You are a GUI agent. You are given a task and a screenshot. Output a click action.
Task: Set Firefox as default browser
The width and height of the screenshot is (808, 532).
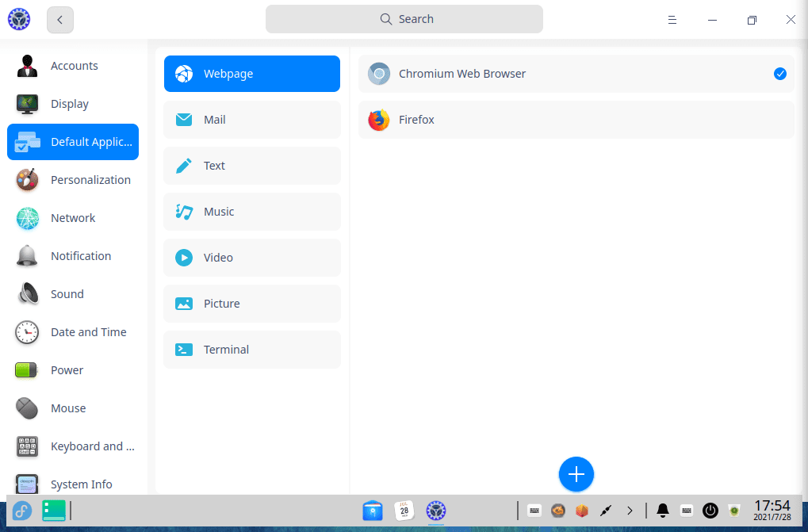576,120
